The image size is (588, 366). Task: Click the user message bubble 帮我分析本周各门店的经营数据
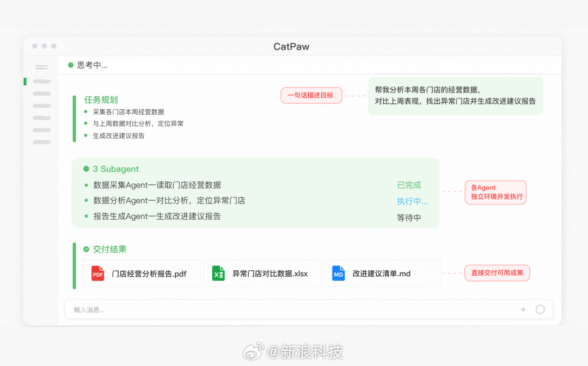tap(455, 96)
